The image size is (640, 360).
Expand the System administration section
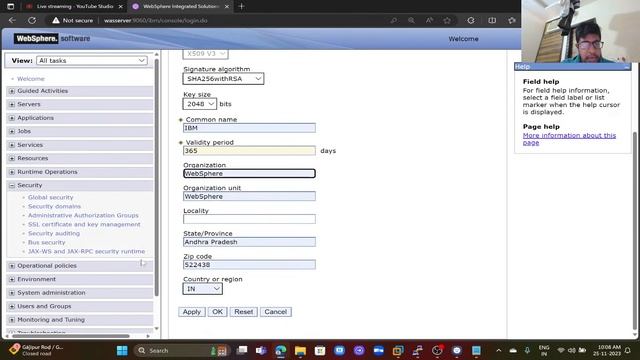12,293
